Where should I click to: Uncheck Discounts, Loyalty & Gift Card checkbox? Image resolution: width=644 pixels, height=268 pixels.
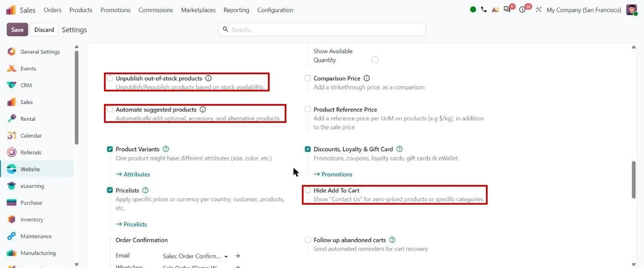308,149
